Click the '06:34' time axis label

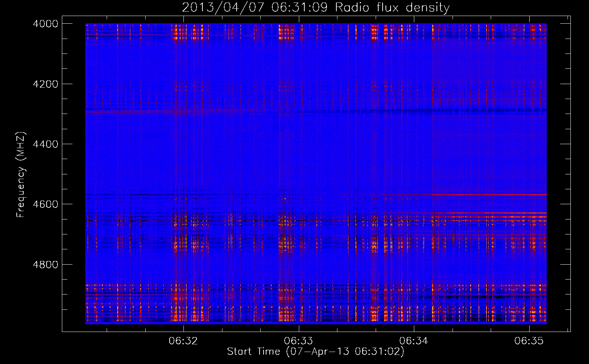(414, 341)
